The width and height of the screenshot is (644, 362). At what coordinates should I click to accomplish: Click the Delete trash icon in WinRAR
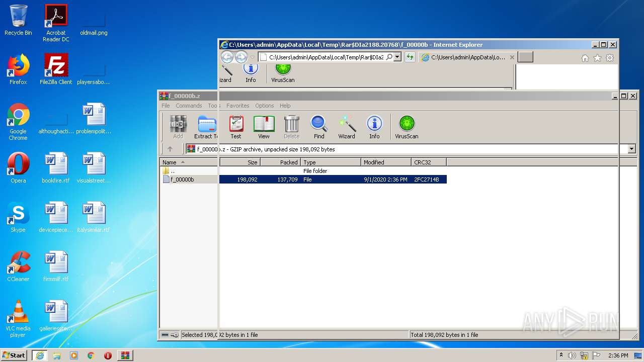pos(291,127)
